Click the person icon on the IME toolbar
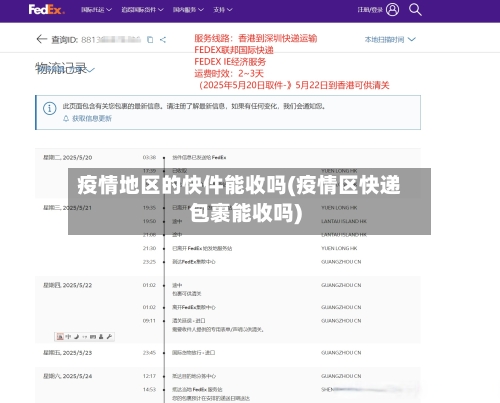Image resolution: width=500 pixels, height=403 pixels. pos(101,337)
